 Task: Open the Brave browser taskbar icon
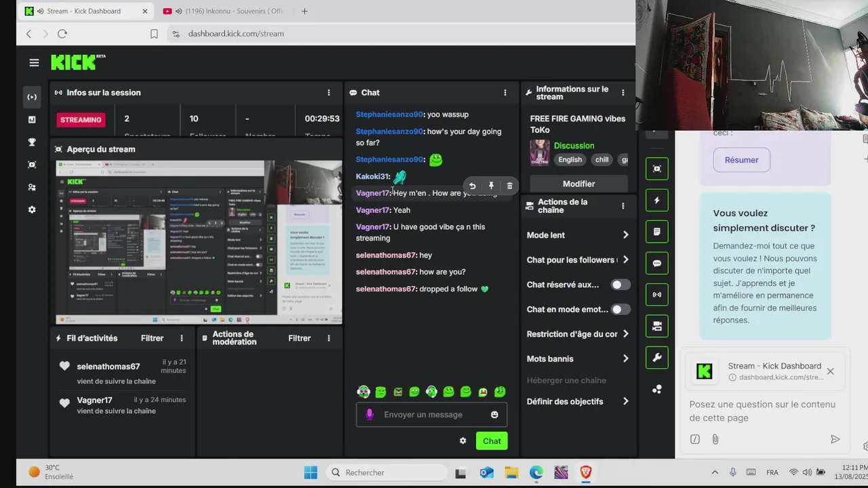[586, 472]
